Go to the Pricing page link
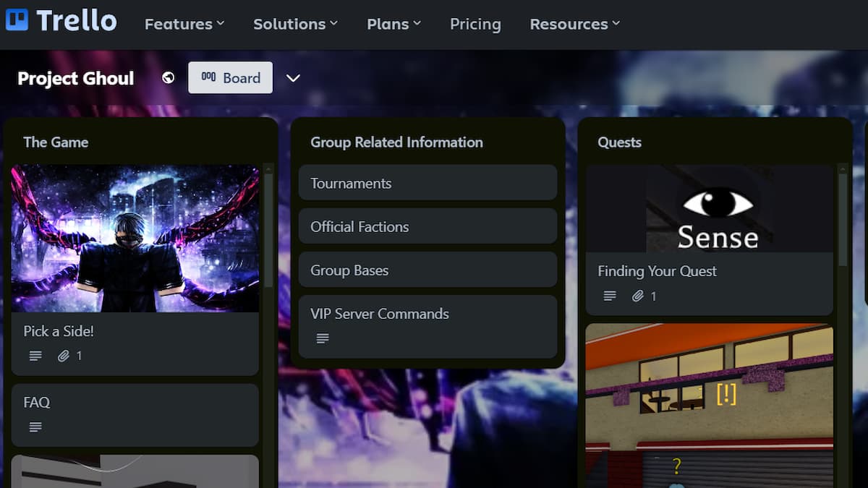The height and width of the screenshot is (488, 868). coord(475,24)
